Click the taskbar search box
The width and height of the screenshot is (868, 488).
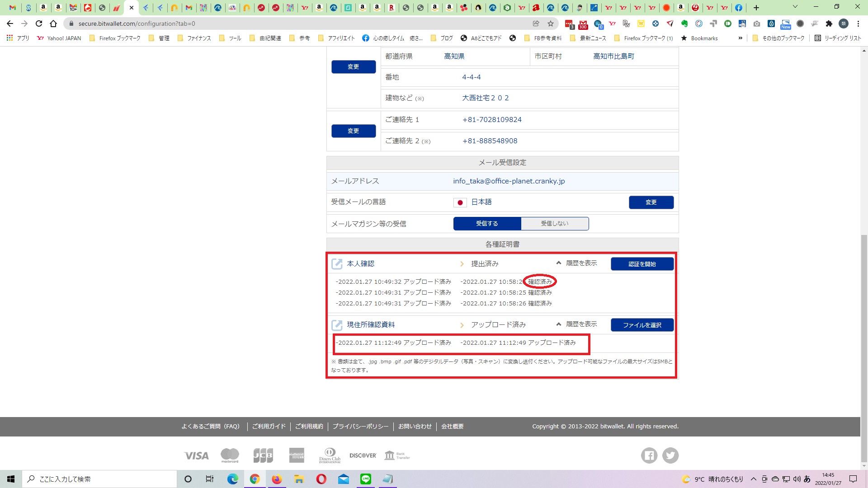(x=99, y=479)
